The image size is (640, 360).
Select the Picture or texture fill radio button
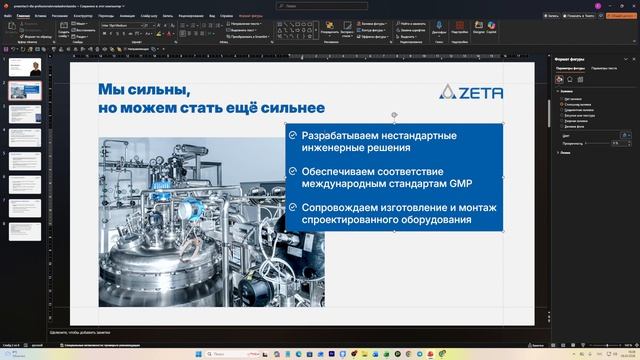tap(562, 116)
